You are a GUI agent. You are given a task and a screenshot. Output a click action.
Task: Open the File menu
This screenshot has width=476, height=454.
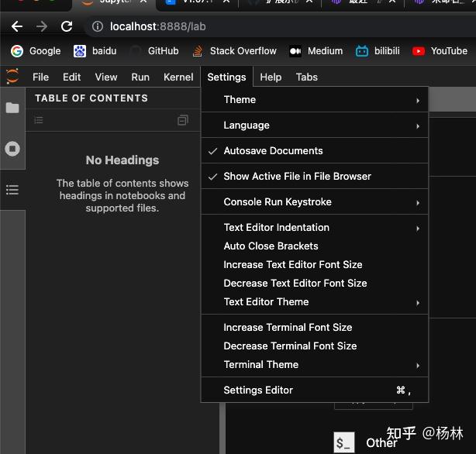40,77
